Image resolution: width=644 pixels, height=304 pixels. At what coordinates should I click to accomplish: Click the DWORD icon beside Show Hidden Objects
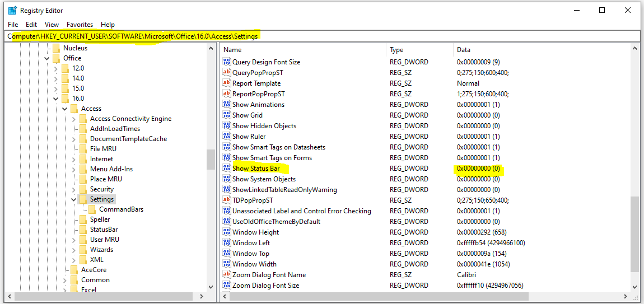coord(227,126)
